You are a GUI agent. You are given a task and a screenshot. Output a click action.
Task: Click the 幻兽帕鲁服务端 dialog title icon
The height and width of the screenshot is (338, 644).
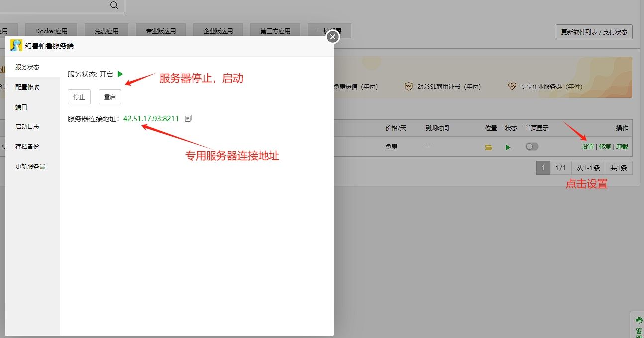coord(16,45)
